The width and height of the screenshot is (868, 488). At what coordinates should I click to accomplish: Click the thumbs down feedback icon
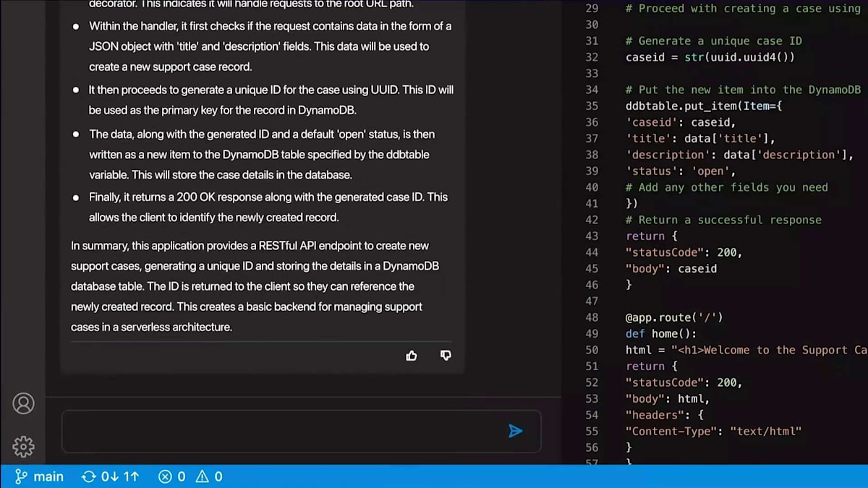click(446, 355)
